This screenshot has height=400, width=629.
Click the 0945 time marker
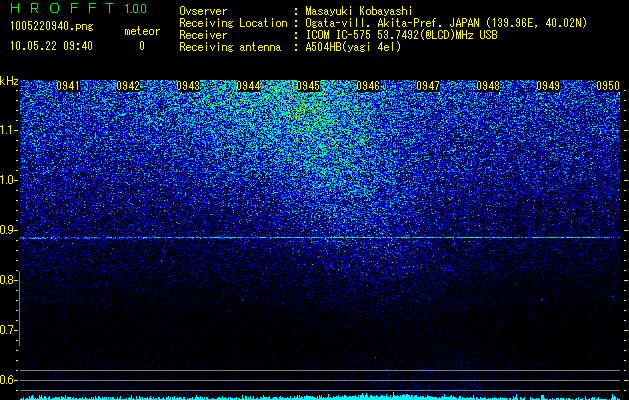click(x=308, y=86)
